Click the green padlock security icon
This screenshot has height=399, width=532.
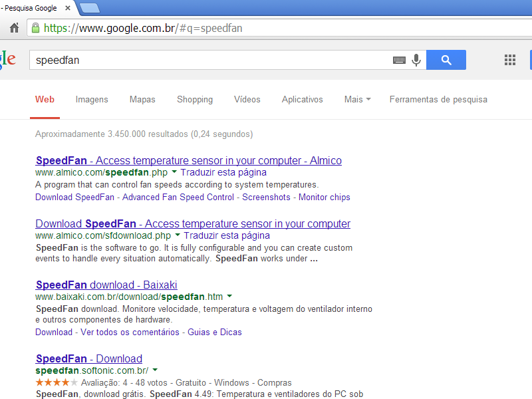coord(35,28)
